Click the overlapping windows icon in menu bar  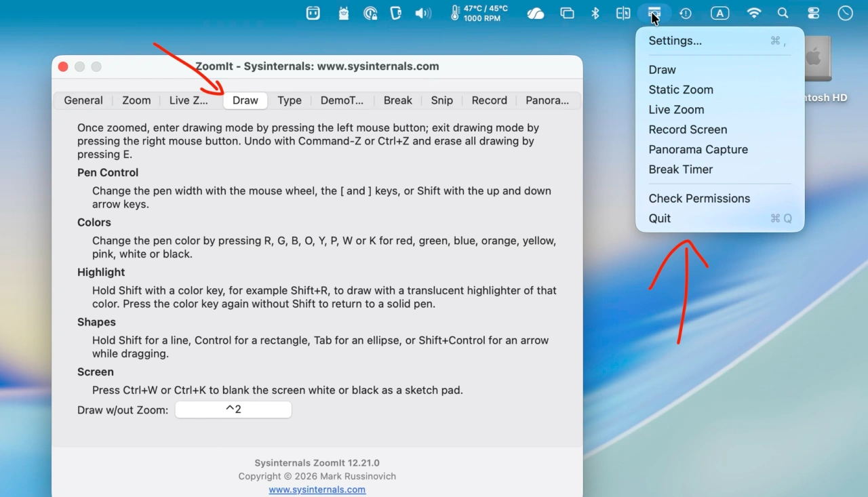567,14
